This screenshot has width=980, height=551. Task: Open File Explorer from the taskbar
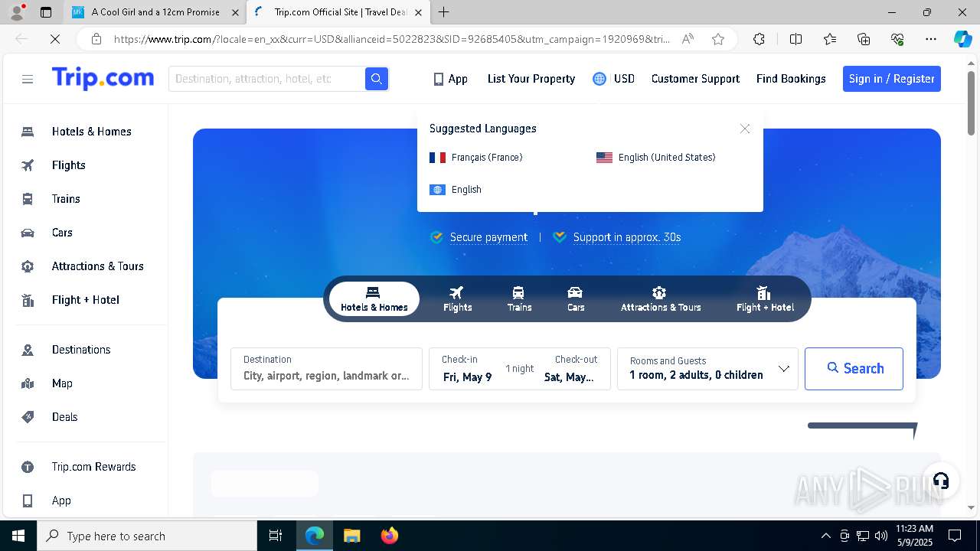point(352,536)
